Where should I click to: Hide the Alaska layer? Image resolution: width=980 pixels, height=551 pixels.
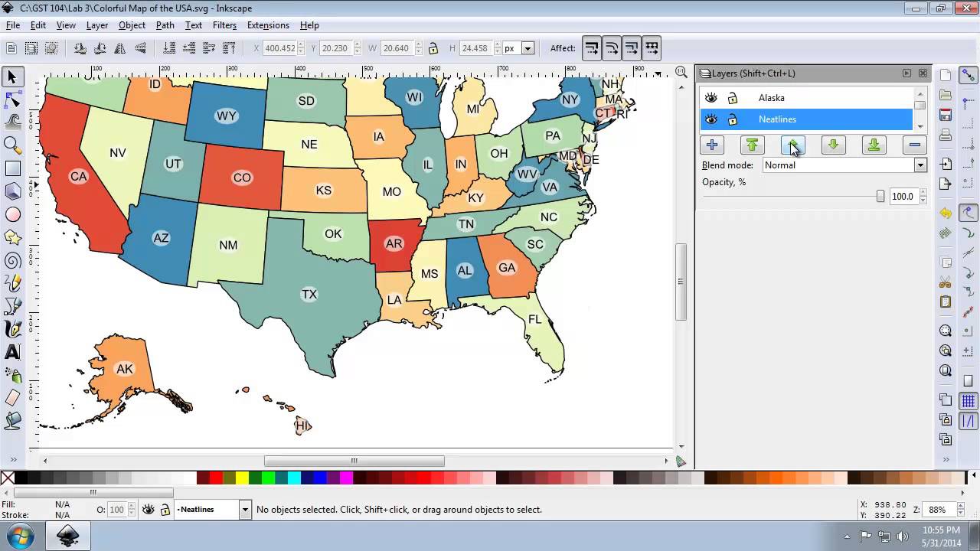point(711,98)
